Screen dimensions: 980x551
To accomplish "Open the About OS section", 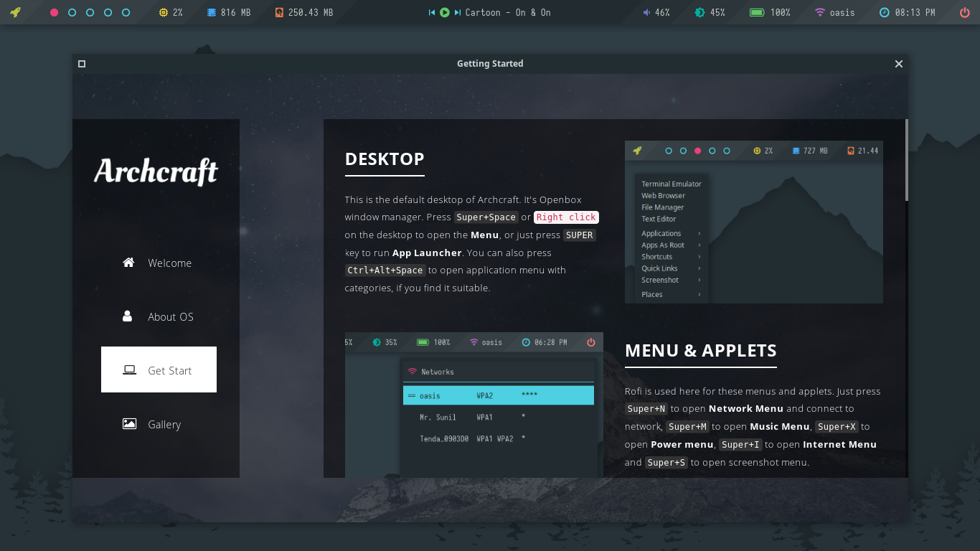I will 159,316.
